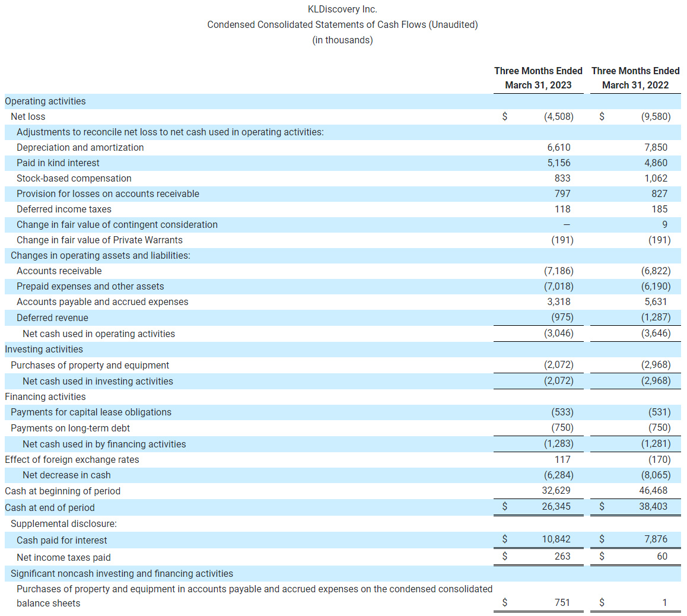Click the KLDiscovery Inc. title
Viewport: 687px width, 616px height.
pyautogui.click(x=342, y=9)
